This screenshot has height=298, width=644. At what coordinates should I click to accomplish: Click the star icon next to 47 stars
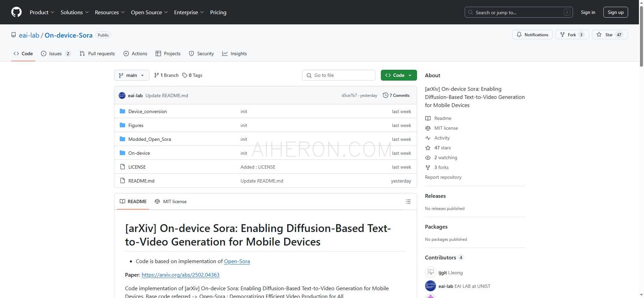coord(428,148)
